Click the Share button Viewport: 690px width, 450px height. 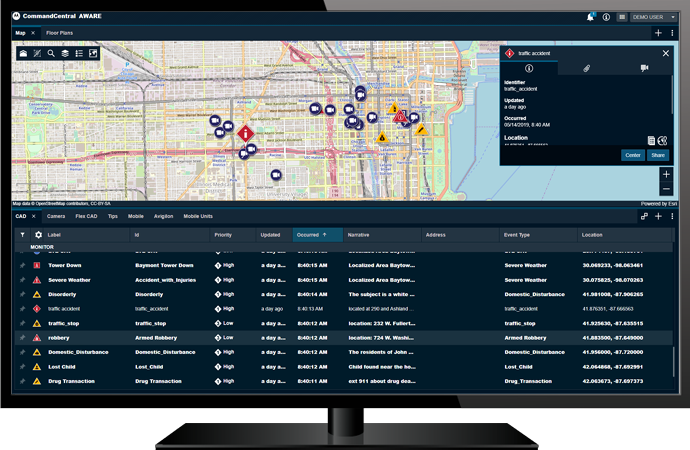pos(658,155)
